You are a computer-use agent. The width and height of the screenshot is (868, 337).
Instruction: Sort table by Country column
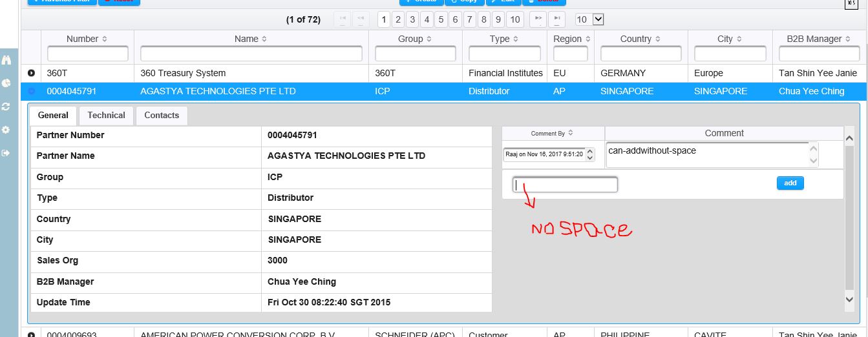[x=657, y=39]
